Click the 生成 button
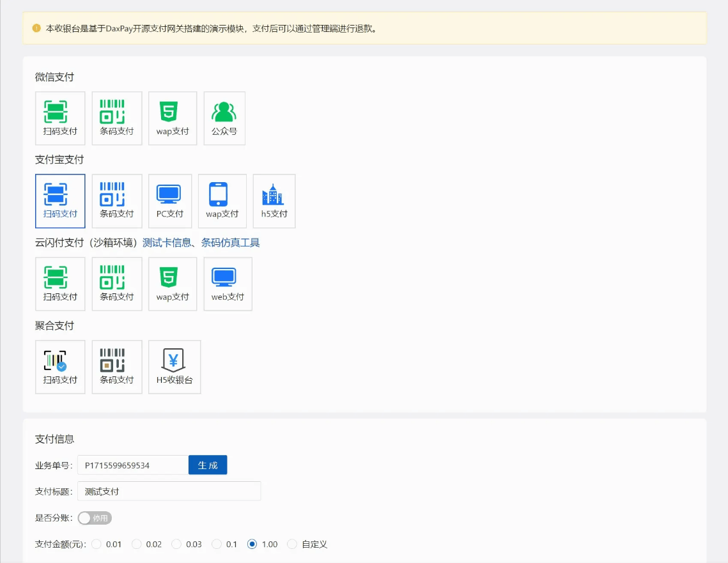This screenshot has height=563, width=728. (x=208, y=465)
